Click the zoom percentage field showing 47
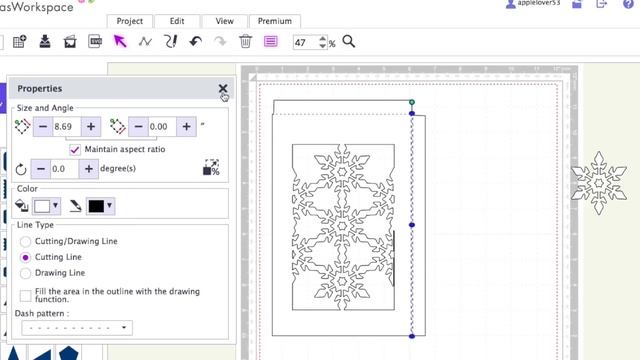The width and height of the screenshot is (640, 360). [x=305, y=42]
